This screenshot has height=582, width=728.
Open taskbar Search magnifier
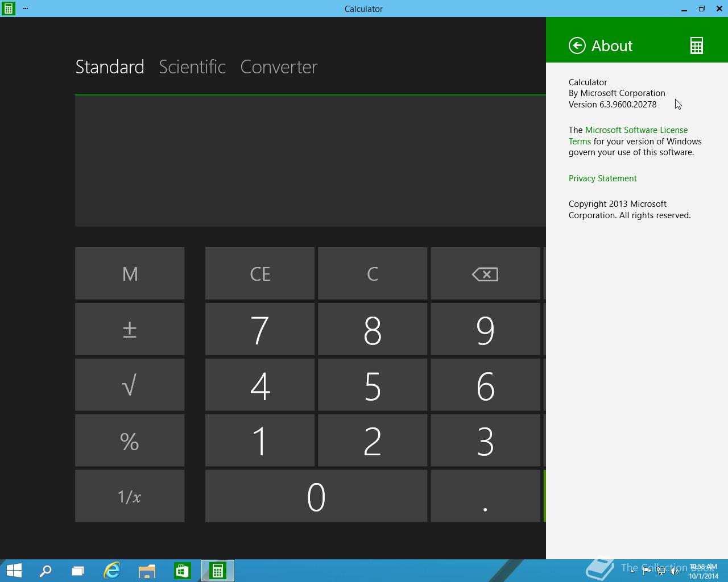tap(45, 571)
